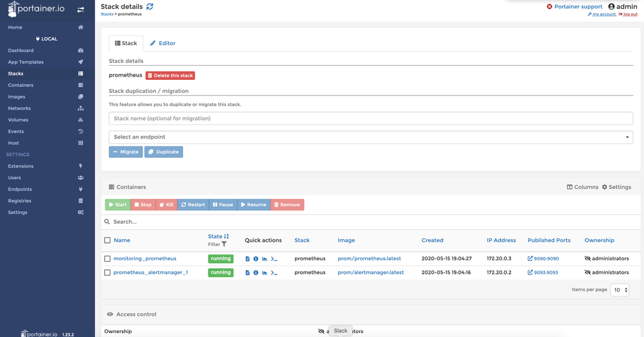Click the Duplicate button
This screenshot has width=644, height=337.
163,151
